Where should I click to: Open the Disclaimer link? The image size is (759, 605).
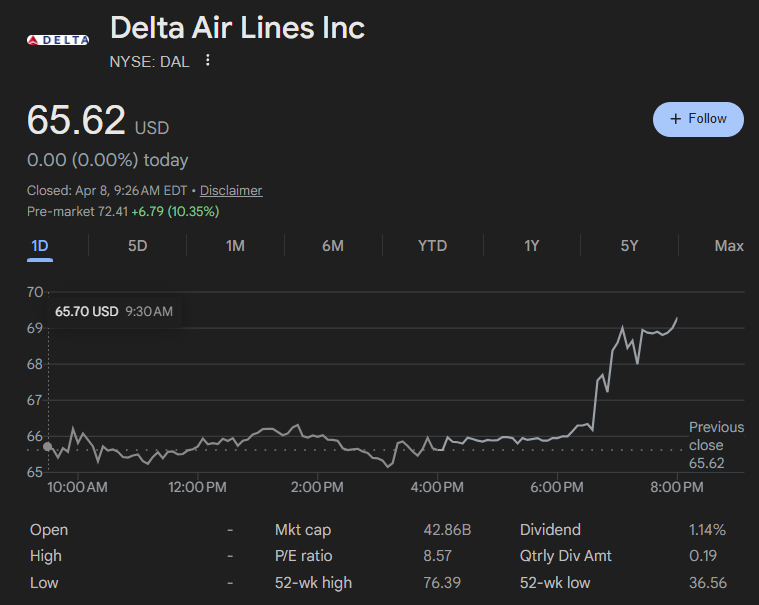coord(231,190)
